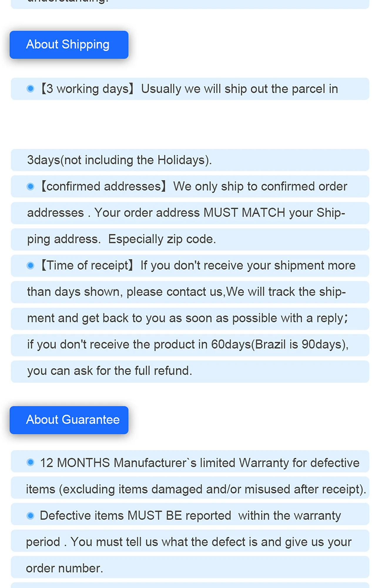This screenshot has height=588, width=382.
Task: Click the bullet beside 3 working days
Action: 30,89
